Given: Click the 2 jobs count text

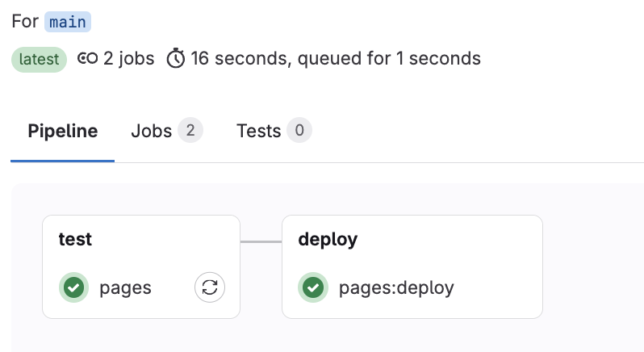Looking at the screenshot, I should tap(128, 59).
